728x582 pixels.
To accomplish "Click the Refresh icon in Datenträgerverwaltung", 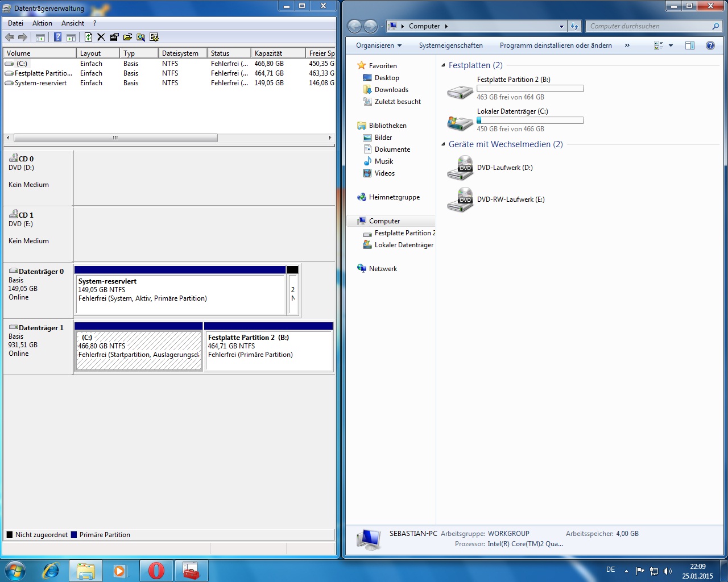I will point(88,38).
